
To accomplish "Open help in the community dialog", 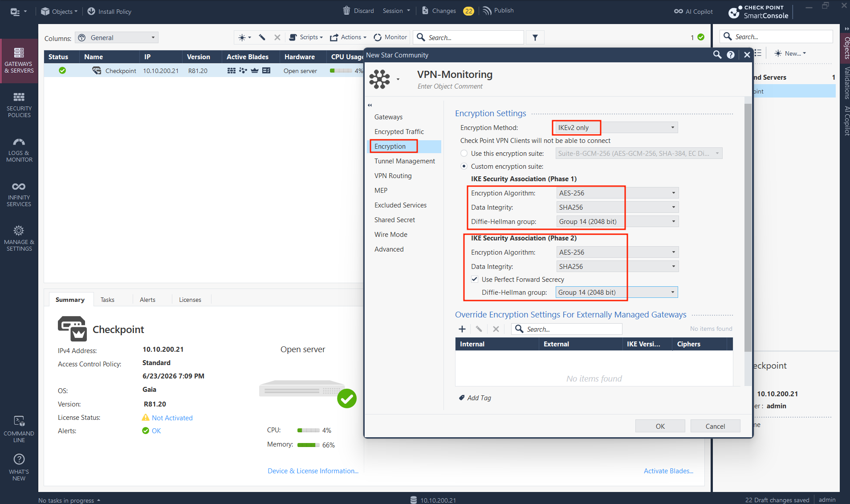I will 731,55.
